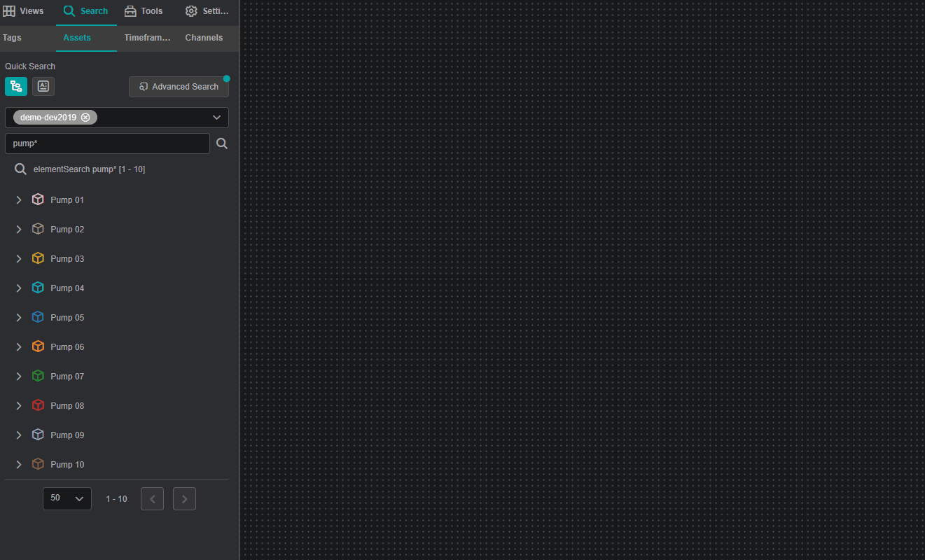Open the database selector dropdown arrow
Screen dimensions: 925x560
tap(217, 118)
